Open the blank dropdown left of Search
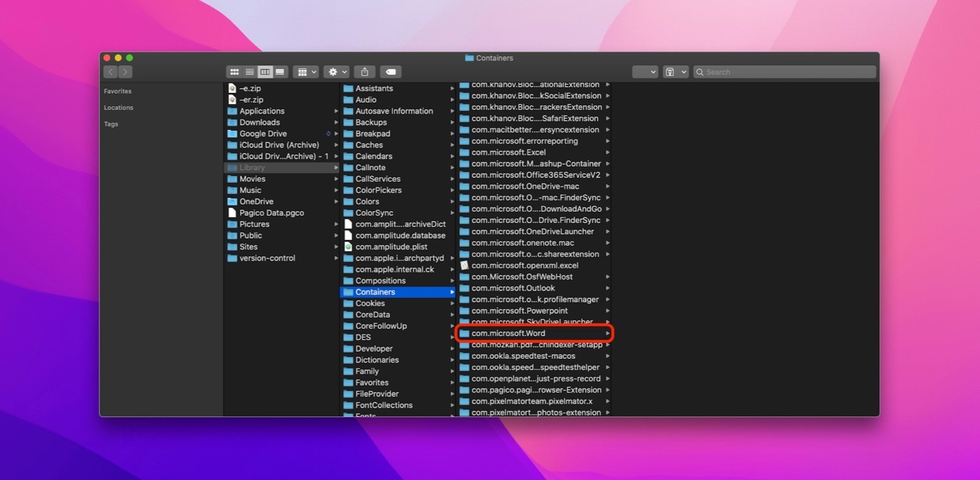This screenshot has height=480, width=980. pyautogui.click(x=645, y=72)
